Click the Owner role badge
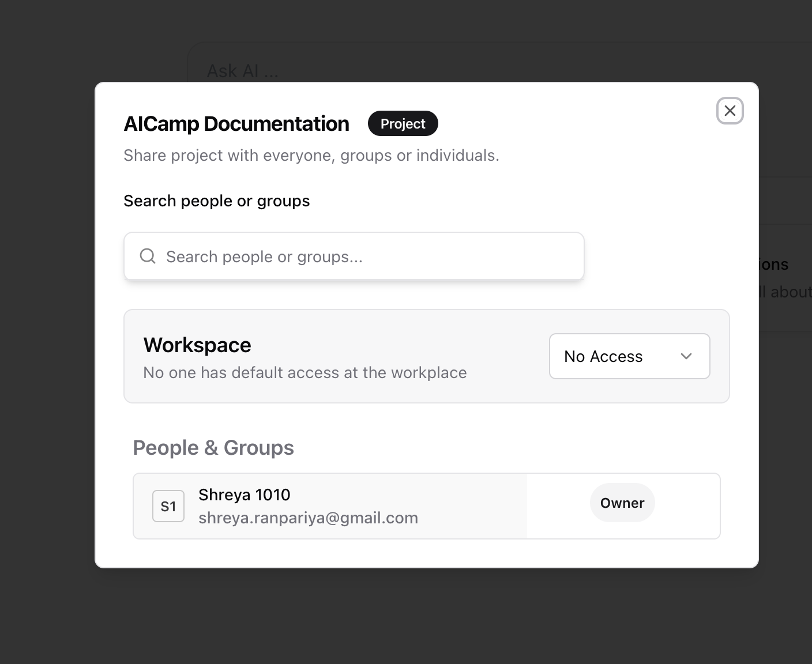Viewport: 812px width, 664px height. [622, 503]
